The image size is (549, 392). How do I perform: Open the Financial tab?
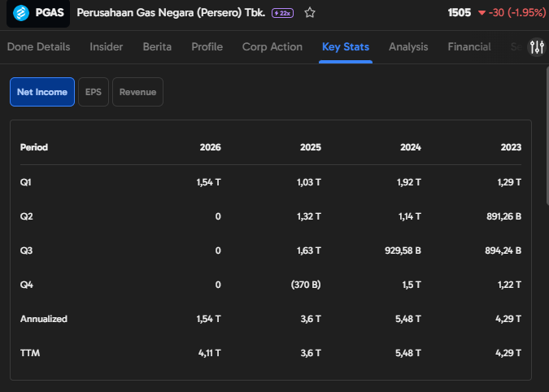[x=469, y=47]
